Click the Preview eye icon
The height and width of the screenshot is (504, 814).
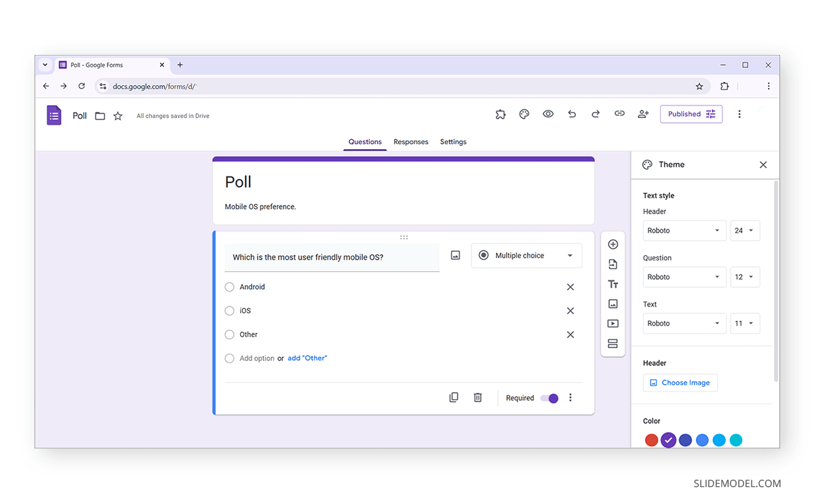(548, 114)
